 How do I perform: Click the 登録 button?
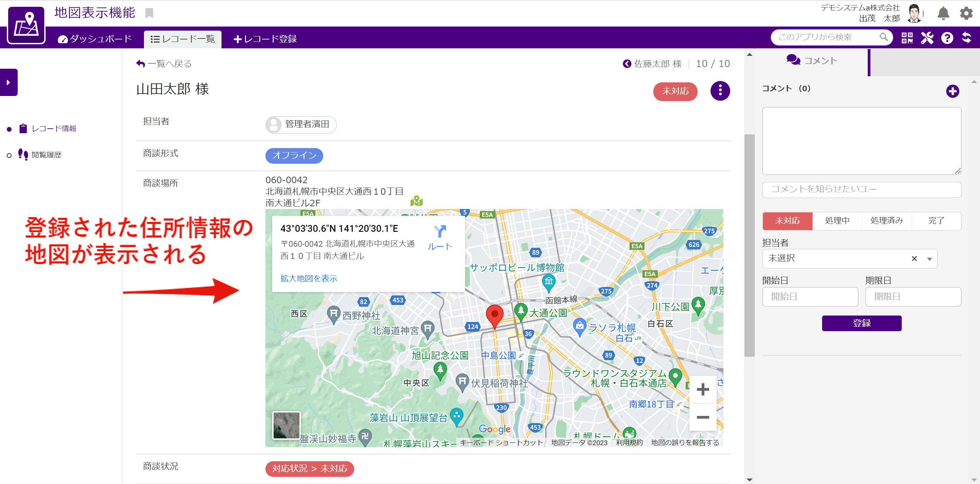[862, 323]
